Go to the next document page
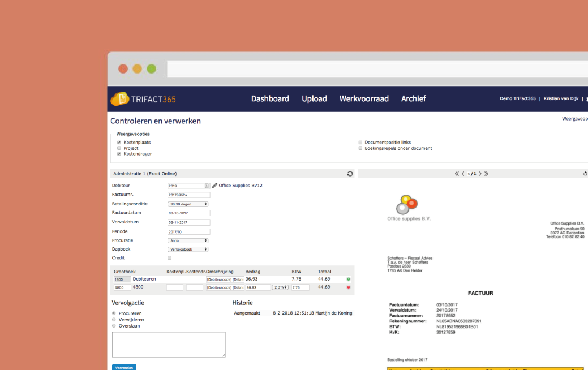The width and height of the screenshot is (588, 370). 480,174
